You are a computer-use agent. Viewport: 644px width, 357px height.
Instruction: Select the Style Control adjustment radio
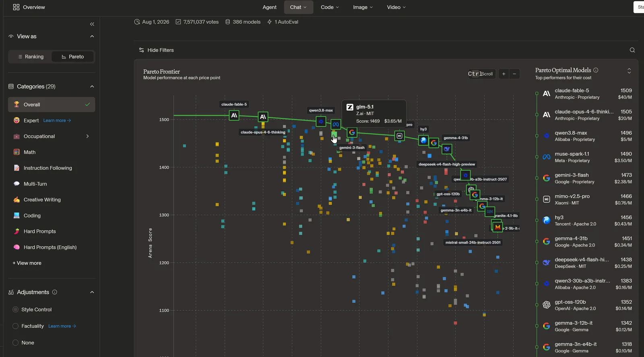click(x=16, y=310)
